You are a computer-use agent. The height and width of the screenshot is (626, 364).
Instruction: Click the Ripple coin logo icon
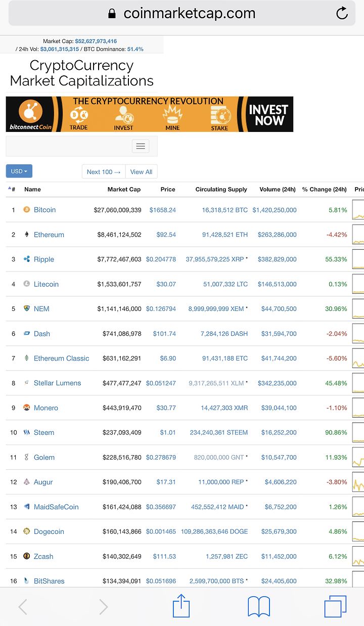(x=27, y=259)
